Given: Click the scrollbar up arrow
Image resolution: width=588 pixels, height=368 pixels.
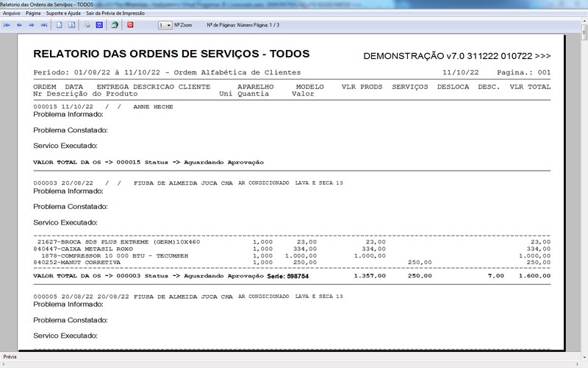Looking at the screenshot, I should tap(584, 21).
